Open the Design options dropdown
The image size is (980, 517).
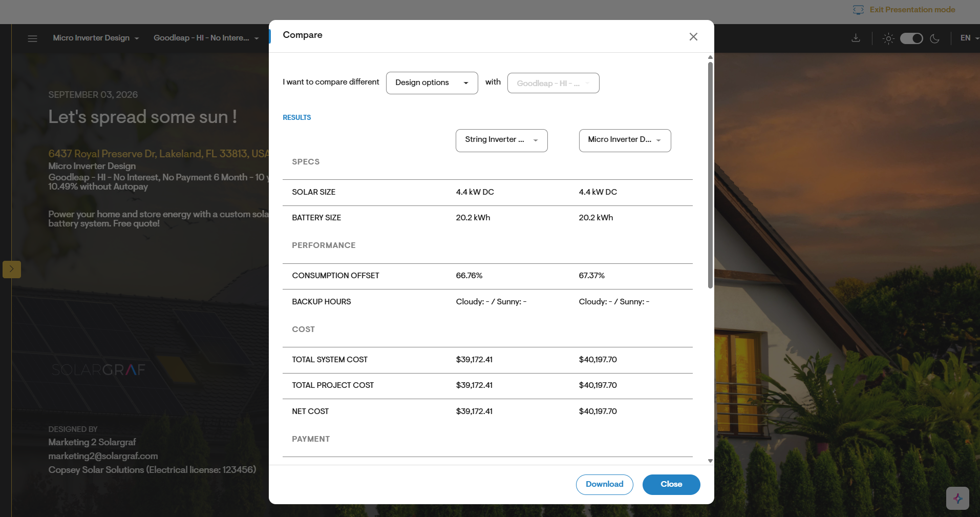pos(432,82)
